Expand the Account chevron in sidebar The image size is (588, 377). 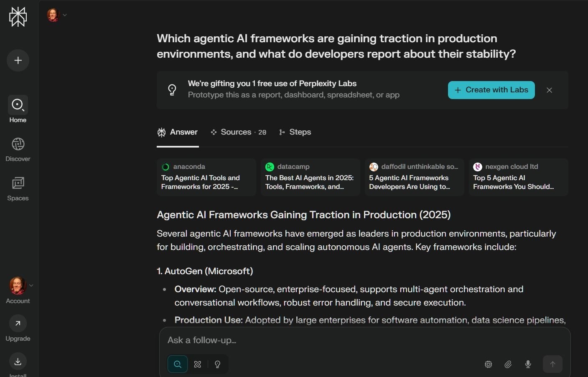31,285
